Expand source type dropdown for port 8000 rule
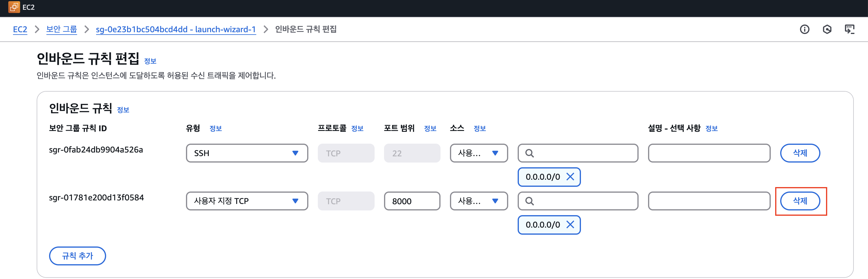Image resolution: width=868 pixels, height=279 pixels. 479,201
